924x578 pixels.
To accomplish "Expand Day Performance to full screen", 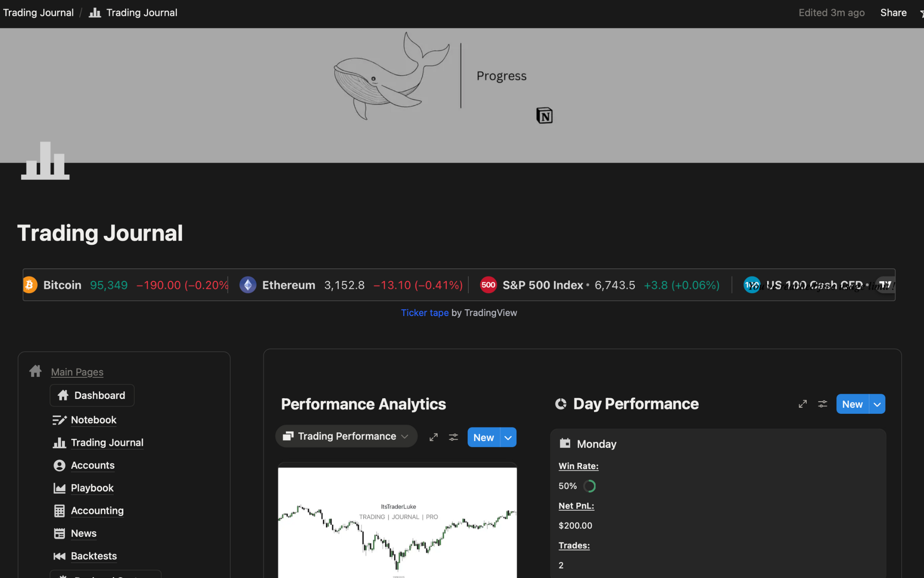I will tap(802, 404).
